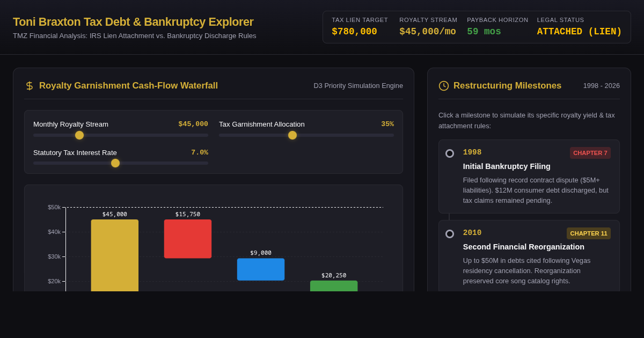Adjust the Statutory Tax Interest Rate slider handle

[115, 163]
